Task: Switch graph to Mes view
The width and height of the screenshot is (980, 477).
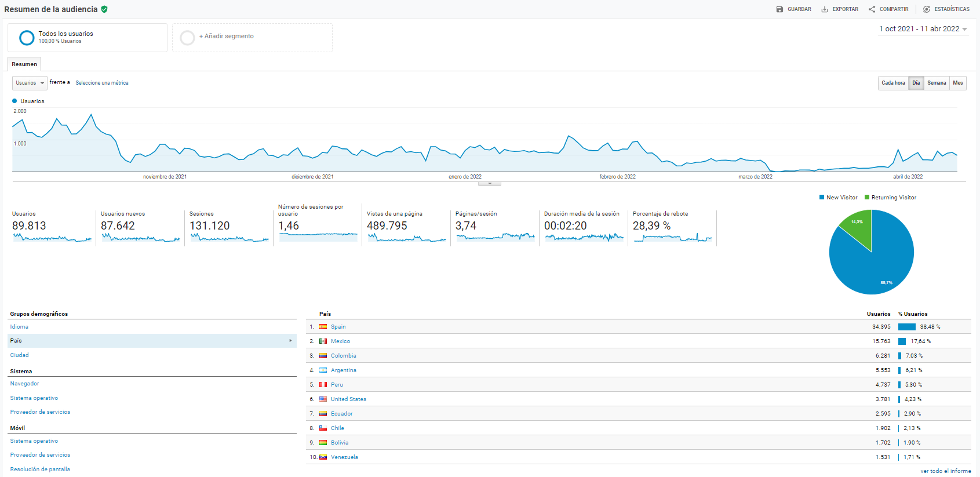Action: [958, 83]
